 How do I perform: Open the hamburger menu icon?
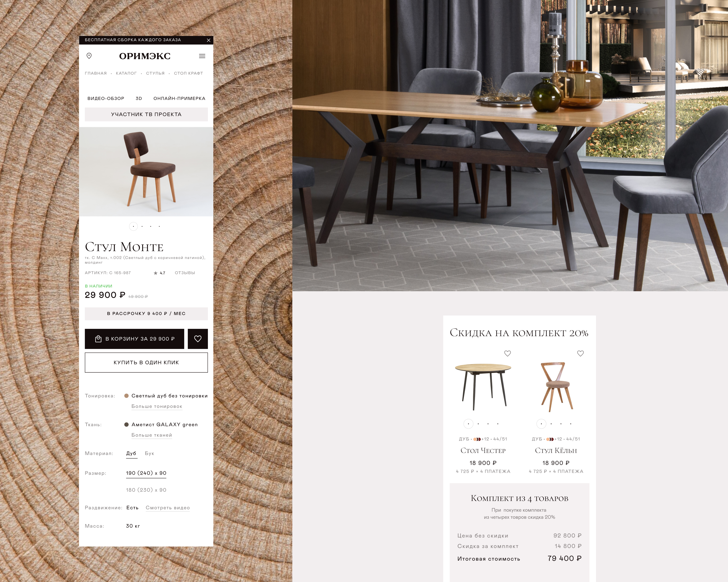pyautogui.click(x=202, y=56)
